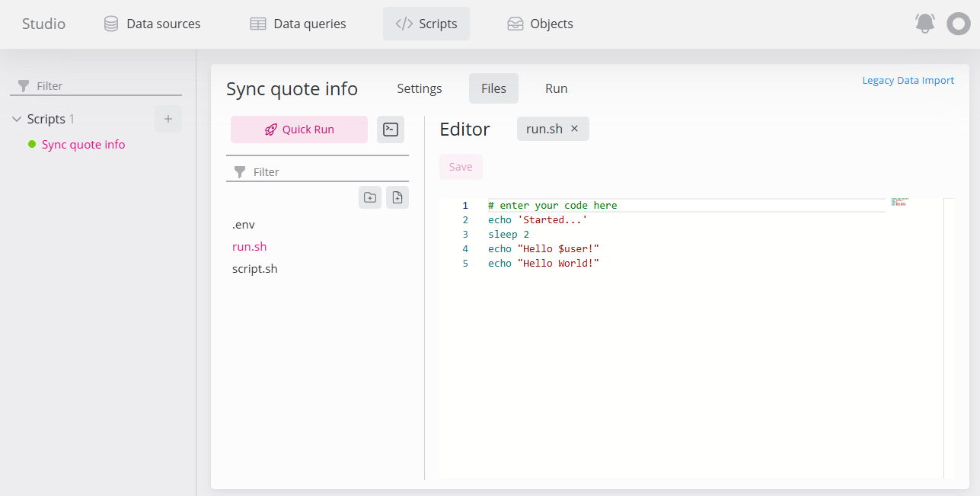
Task: Select the .env file
Action: pyautogui.click(x=244, y=225)
